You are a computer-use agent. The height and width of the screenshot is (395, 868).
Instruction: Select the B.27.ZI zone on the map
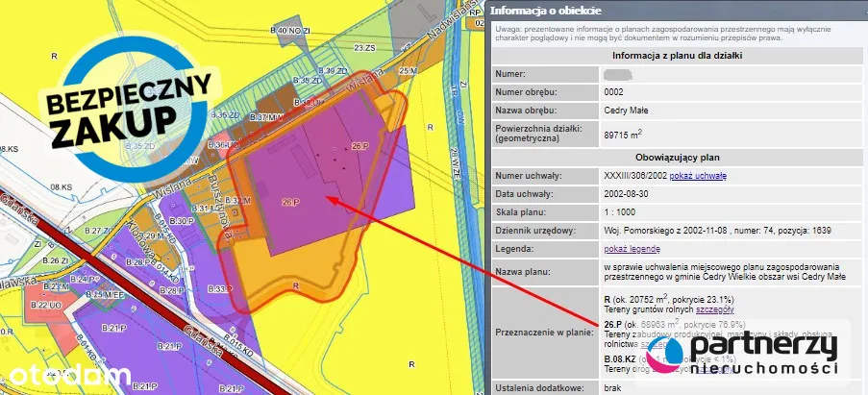click(94, 231)
